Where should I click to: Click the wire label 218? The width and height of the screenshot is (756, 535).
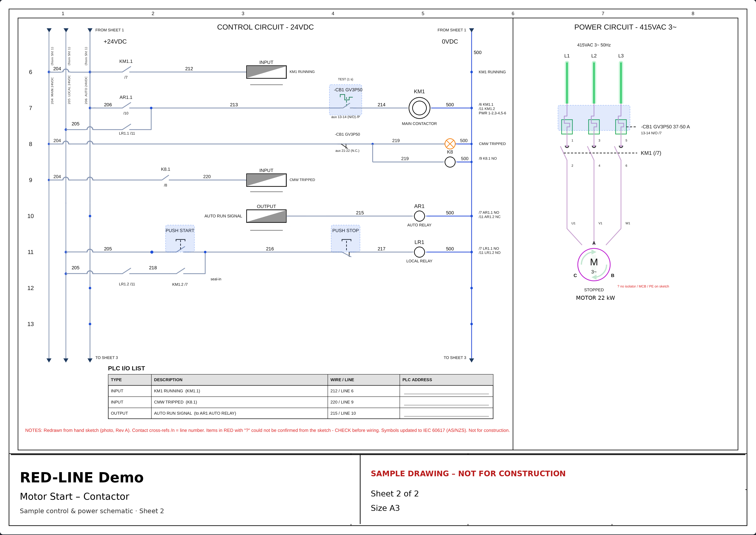[153, 268]
